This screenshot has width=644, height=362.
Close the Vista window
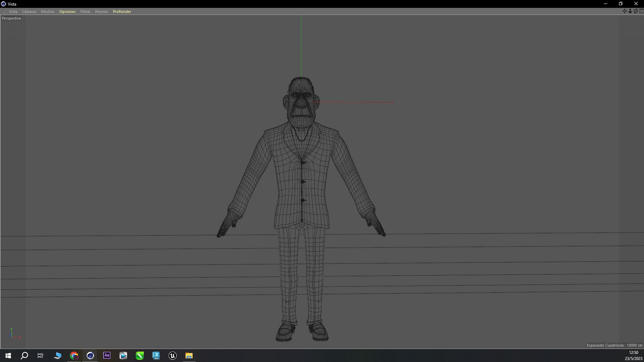click(x=636, y=4)
